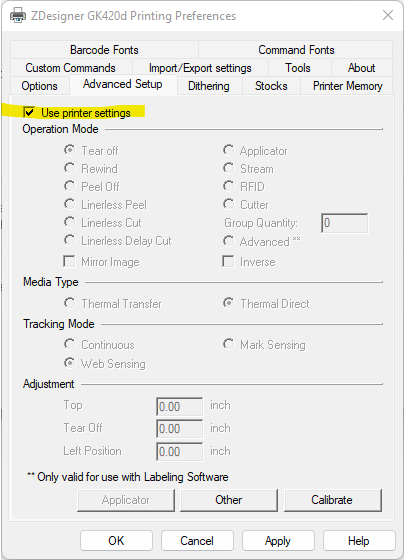Image resolution: width=404 pixels, height=560 pixels.
Task: Open the About tab
Action: [361, 68]
